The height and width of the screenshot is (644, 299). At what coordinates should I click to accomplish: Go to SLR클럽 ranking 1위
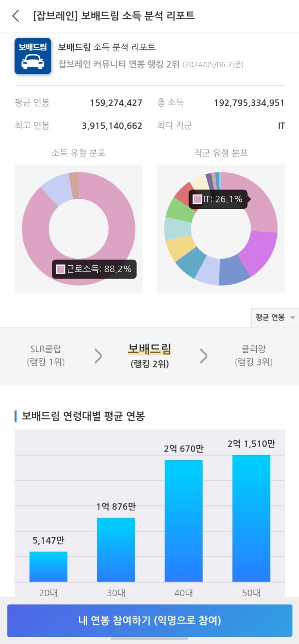(46, 355)
